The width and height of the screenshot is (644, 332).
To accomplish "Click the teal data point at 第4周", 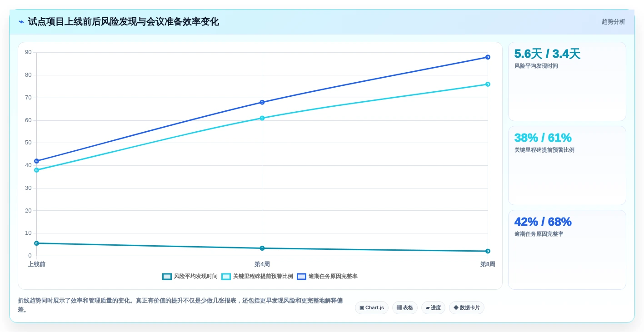I will coord(262,248).
